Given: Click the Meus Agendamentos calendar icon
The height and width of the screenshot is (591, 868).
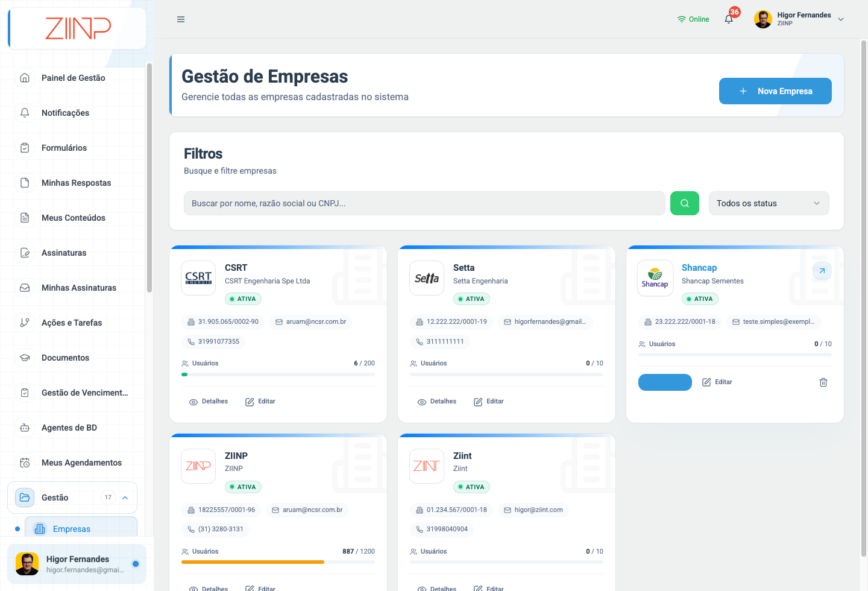Looking at the screenshot, I should pyautogui.click(x=25, y=463).
